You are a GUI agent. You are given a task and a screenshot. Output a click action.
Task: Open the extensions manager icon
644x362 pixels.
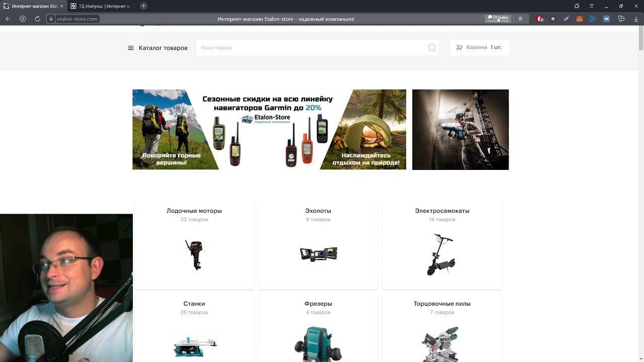621,19
